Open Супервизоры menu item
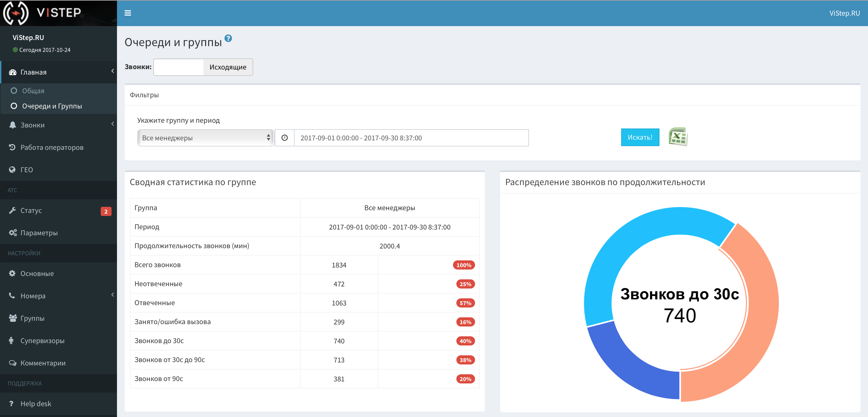This screenshot has height=417, width=868. click(x=59, y=340)
